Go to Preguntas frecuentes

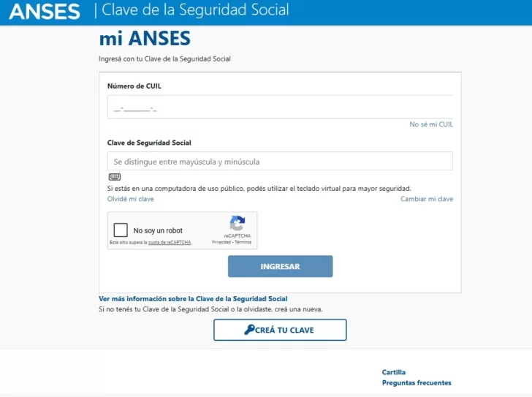(x=417, y=383)
